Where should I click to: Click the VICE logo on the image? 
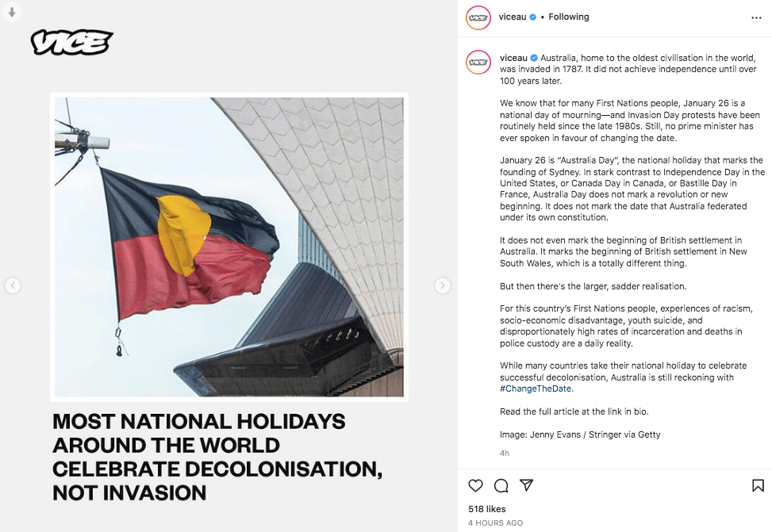(x=72, y=42)
